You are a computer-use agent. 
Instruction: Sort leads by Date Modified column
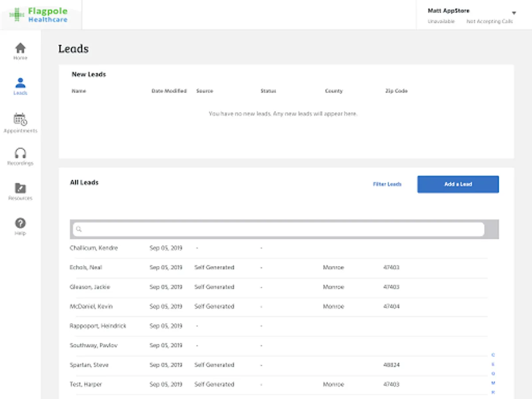tap(169, 91)
